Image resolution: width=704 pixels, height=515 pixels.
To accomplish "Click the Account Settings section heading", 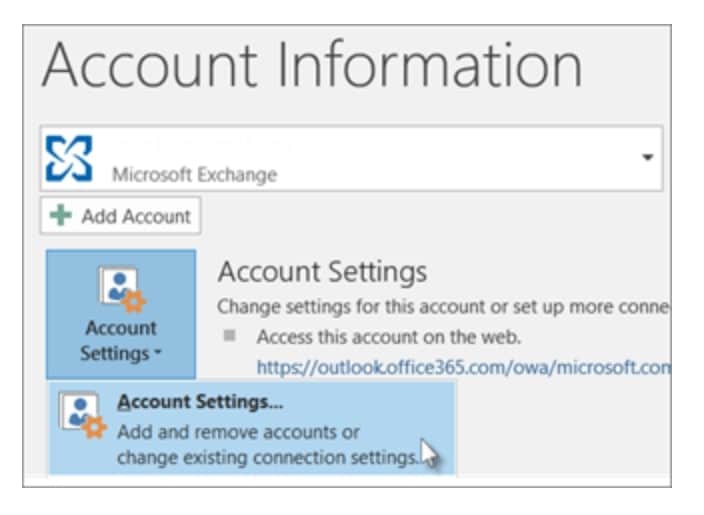I will 322,272.
